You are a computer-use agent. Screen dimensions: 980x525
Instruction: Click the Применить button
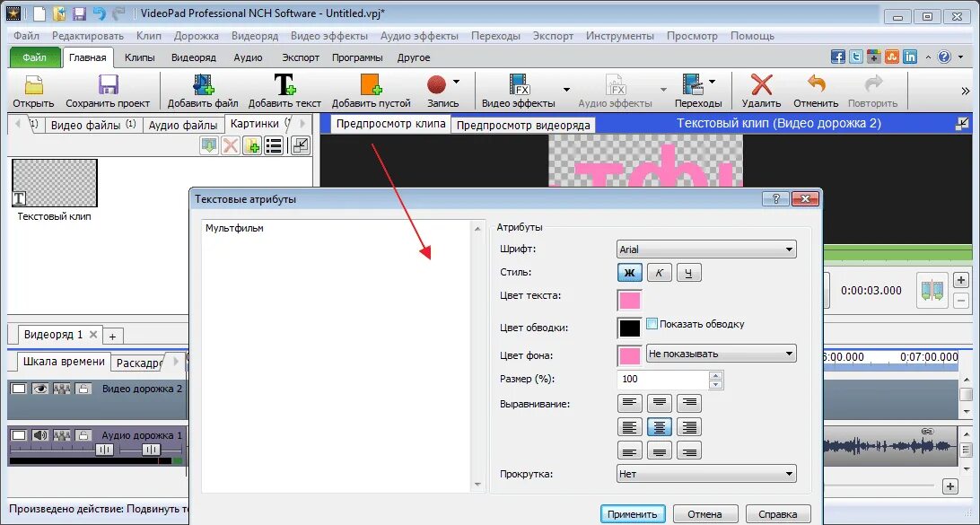pyautogui.click(x=633, y=514)
